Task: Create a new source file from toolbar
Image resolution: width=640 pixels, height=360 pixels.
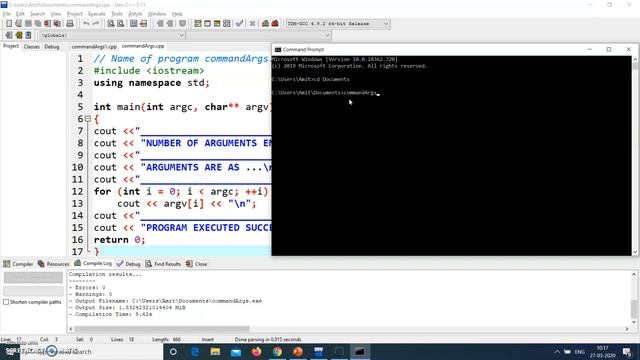Action: pyautogui.click(x=9, y=24)
